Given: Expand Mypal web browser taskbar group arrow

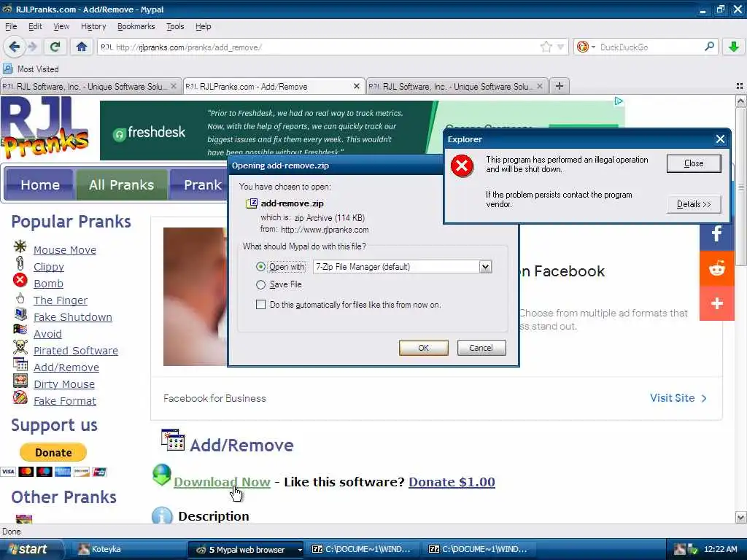Looking at the screenshot, I should [x=300, y=550].
